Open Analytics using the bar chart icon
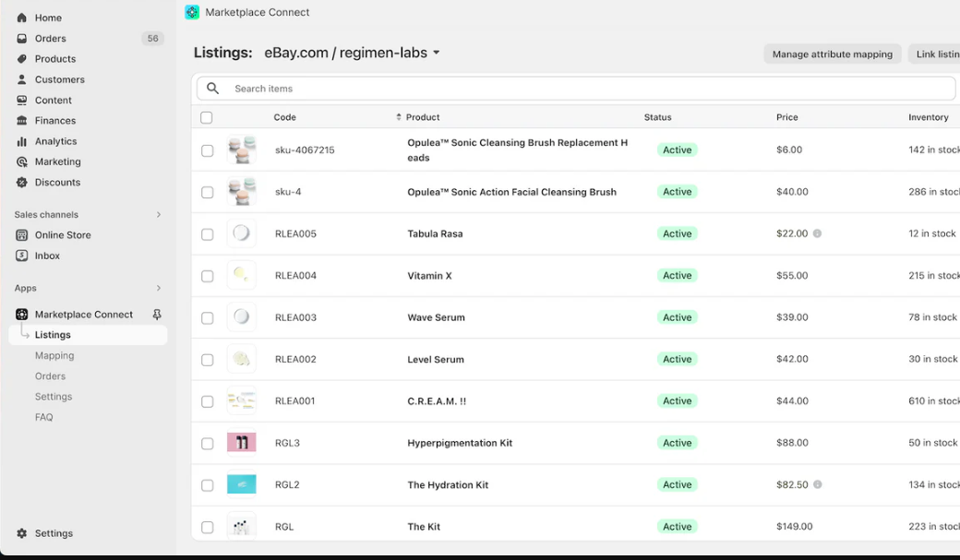This screenshot has width=960, height=560. pos(22,141)
